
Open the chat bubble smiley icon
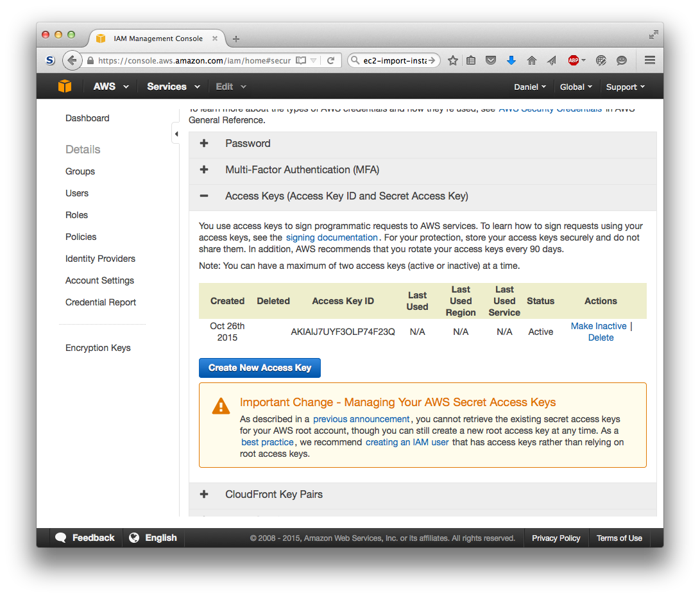(622, 60)
